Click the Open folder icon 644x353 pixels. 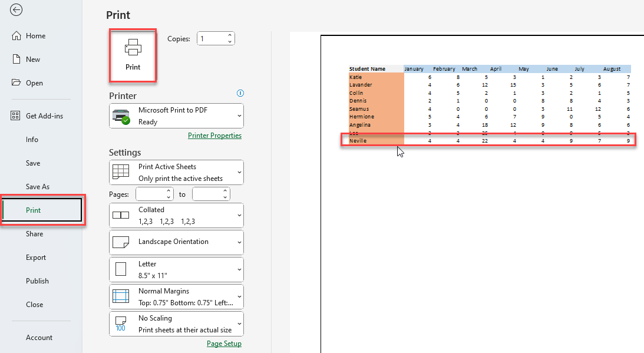pos(16,82)
